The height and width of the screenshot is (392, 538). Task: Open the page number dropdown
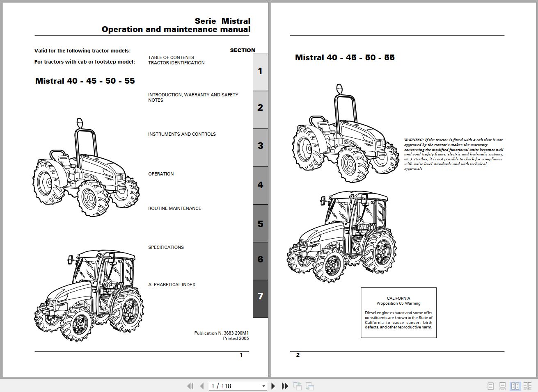click(x=263, y=386)
